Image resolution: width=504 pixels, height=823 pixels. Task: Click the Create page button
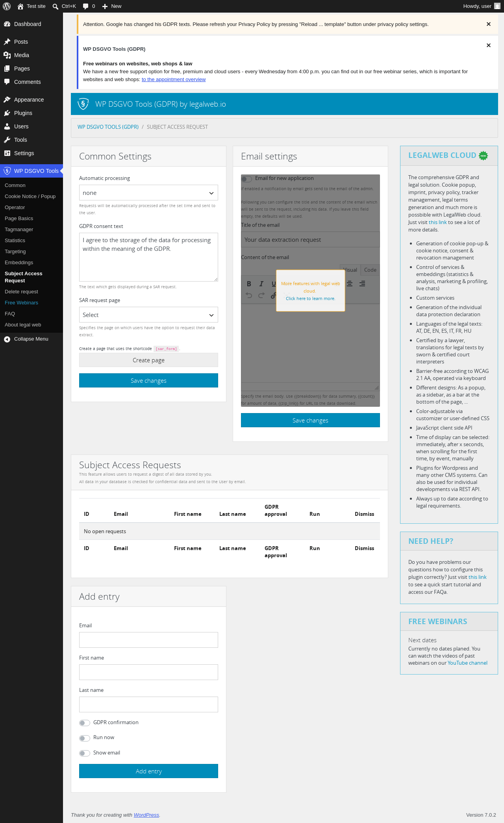pyautogui.click(x=148, y=360)
